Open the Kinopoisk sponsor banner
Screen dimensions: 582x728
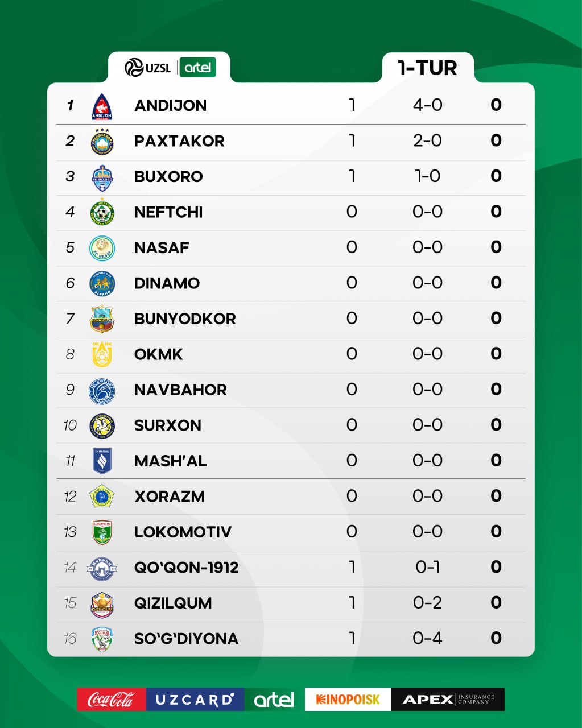click(348, 700)
